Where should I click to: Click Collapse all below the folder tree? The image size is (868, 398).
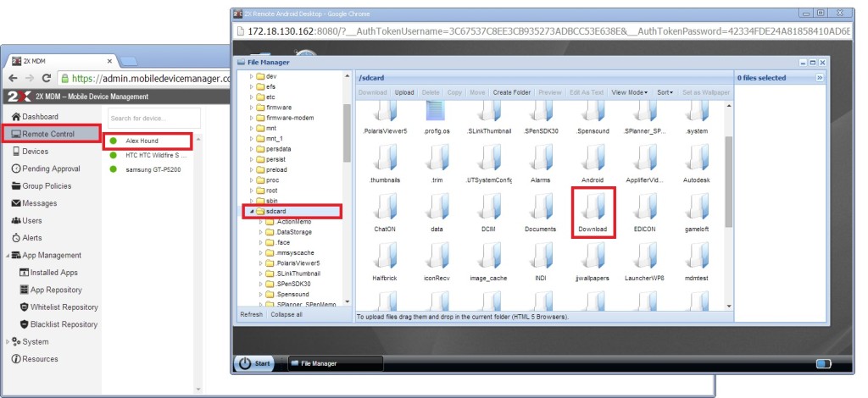pos(287,314)
